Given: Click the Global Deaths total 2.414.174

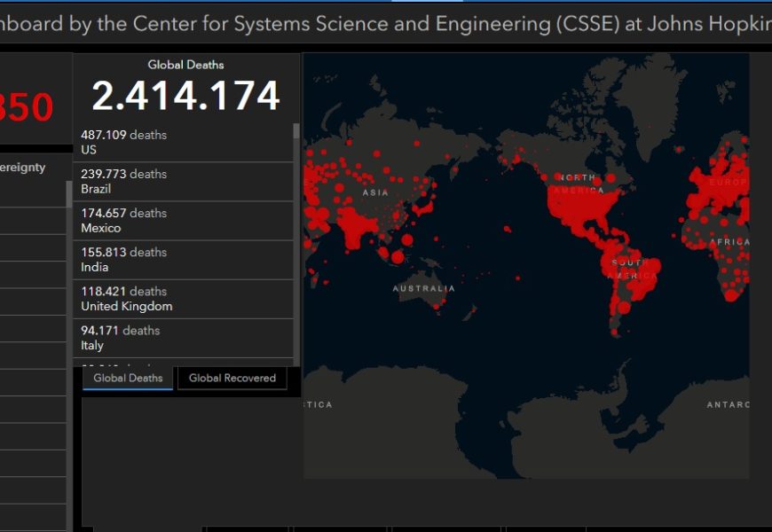Looking at the screenshot, I should [x=185, y=96].
